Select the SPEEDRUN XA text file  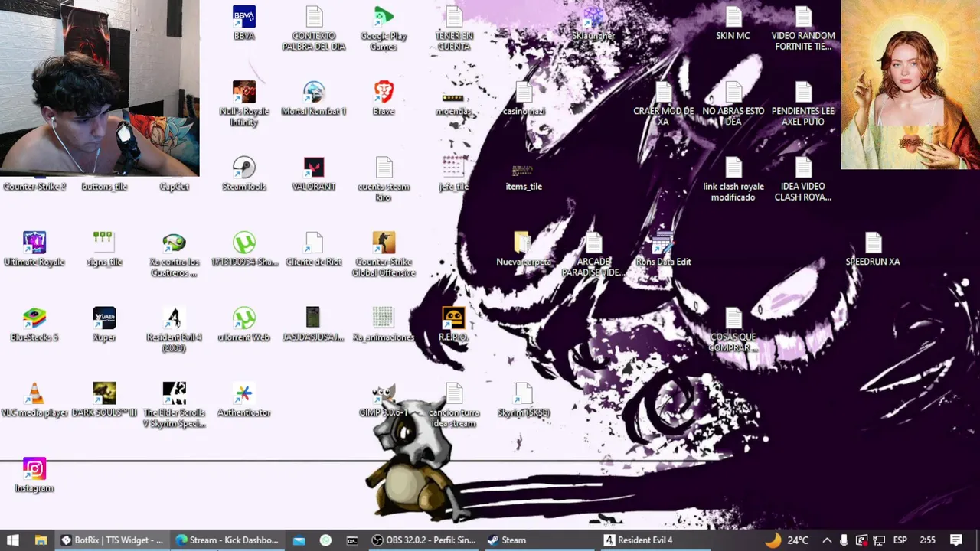point(873,249)
